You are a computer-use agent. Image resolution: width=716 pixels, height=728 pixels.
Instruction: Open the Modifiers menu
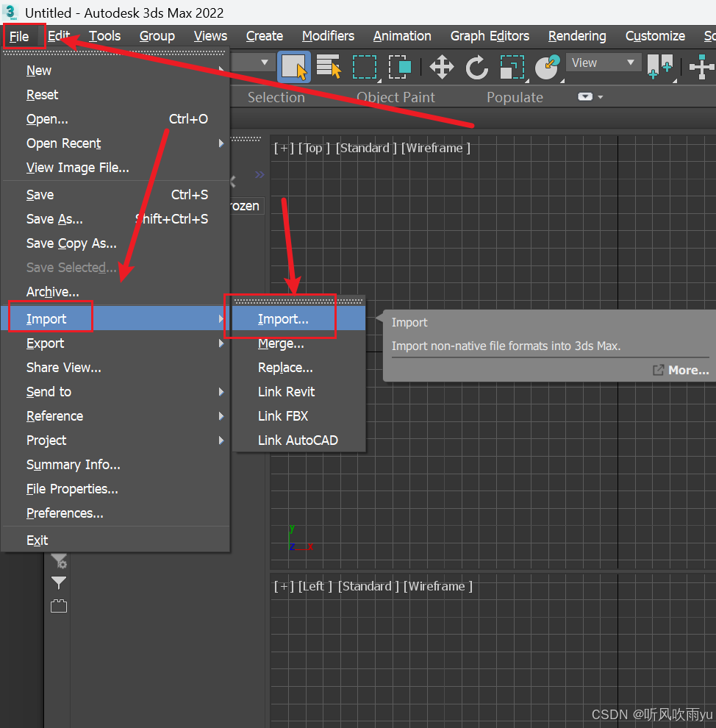[328, 36]
